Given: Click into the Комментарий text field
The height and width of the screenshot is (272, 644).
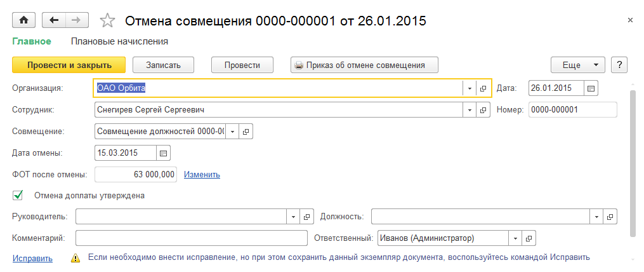Looking at the screenshot, I should tap(191, 238).
